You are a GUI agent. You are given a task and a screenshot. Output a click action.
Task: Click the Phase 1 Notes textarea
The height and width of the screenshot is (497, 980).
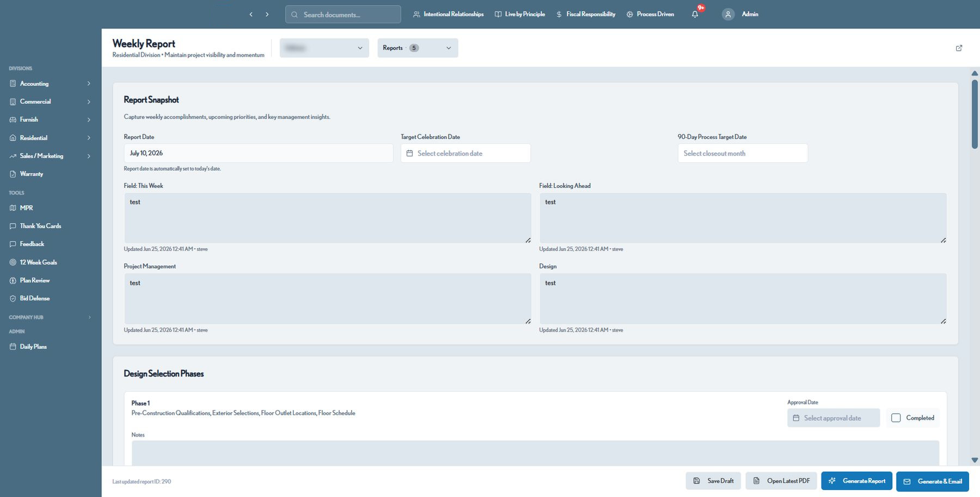535,453
